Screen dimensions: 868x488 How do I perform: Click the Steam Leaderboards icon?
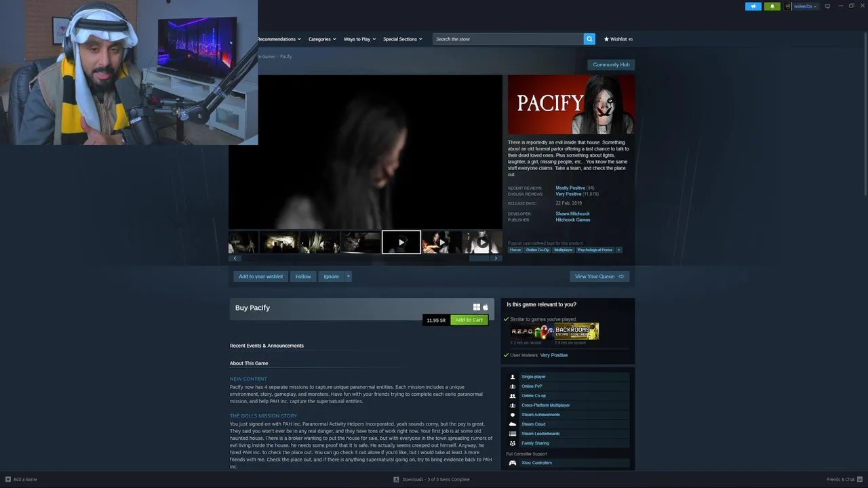point(513,434)
